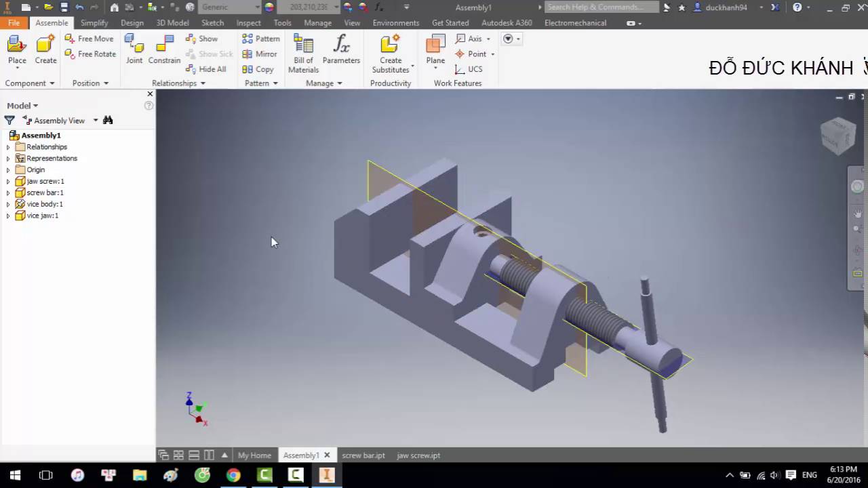Select screw bar:1 in the browser

click(x=45, y=193)
